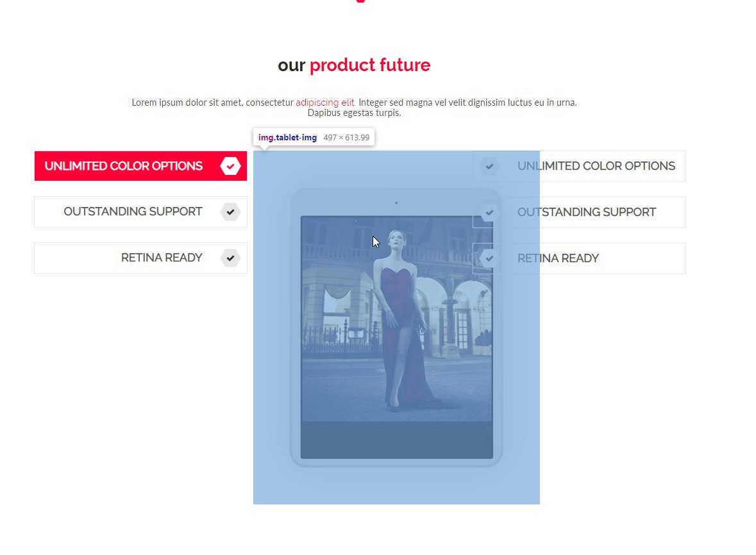This screenshot has height=555, width=756.
Task: Select right Unlimited Color Options label text
Action: tap(596, 166)
